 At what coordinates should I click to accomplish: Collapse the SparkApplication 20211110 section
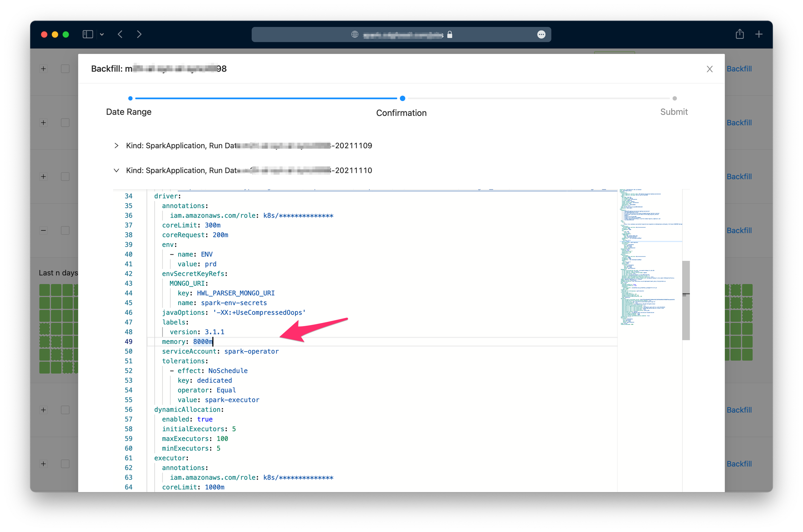[116, 170]
